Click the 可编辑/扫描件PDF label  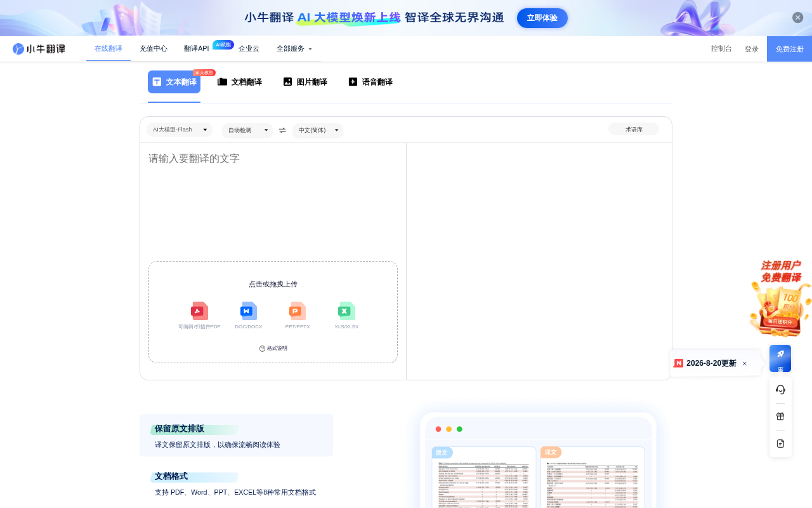[x=199, y=326]
